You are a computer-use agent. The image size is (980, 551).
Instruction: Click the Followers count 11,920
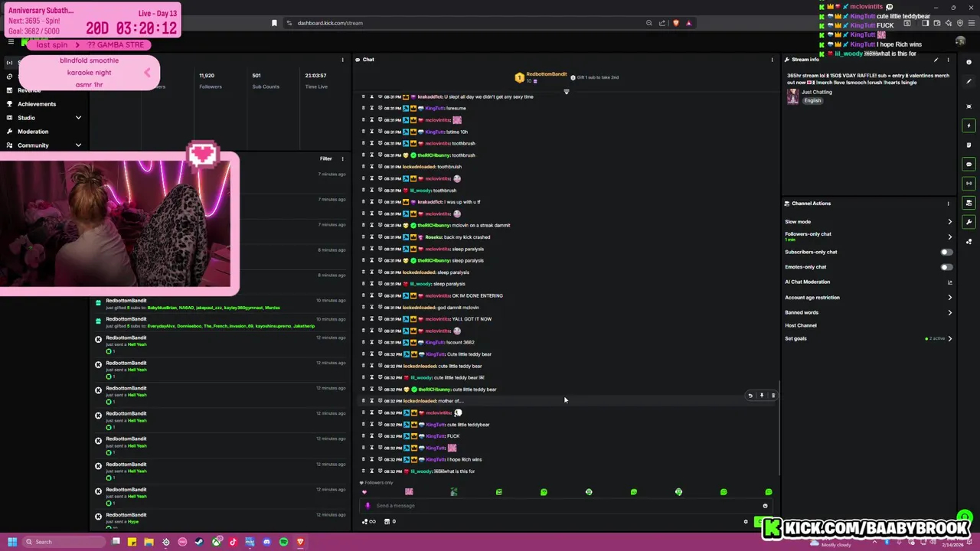tap(207, 76)
